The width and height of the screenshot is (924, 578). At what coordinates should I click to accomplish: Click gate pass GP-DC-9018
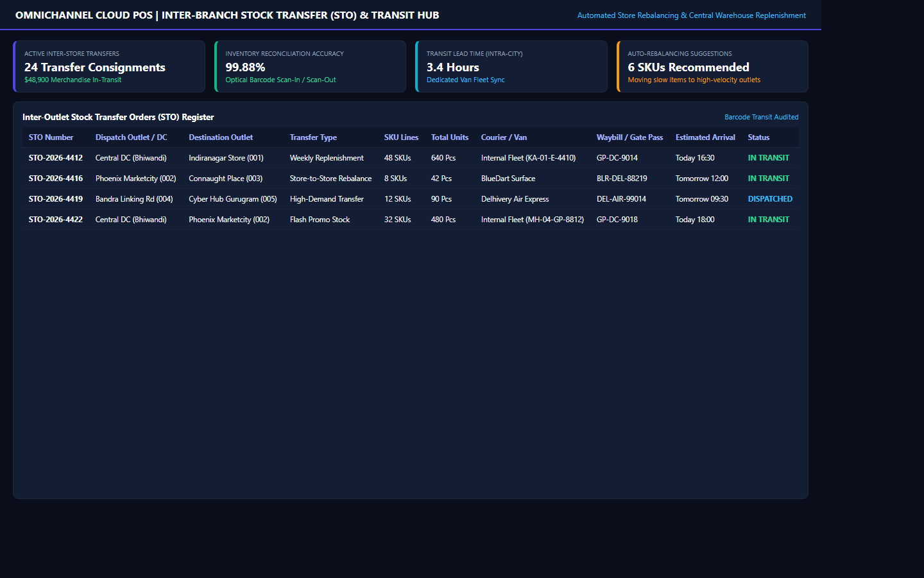click(617, 220)
